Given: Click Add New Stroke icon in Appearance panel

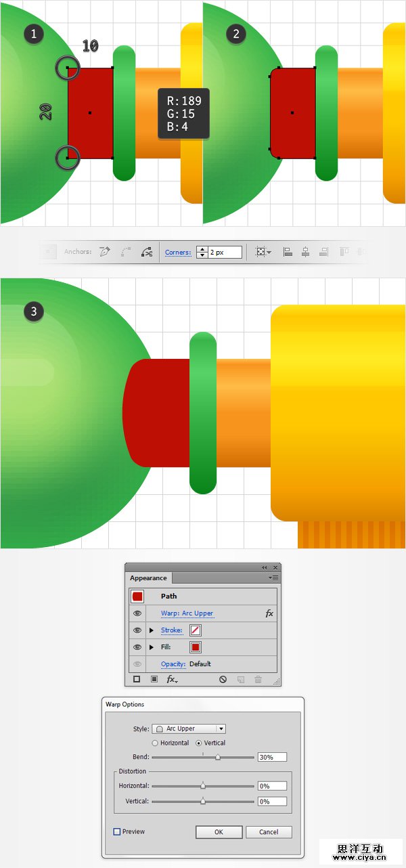Looking at the screenshot, I should [x=137, y=679].
